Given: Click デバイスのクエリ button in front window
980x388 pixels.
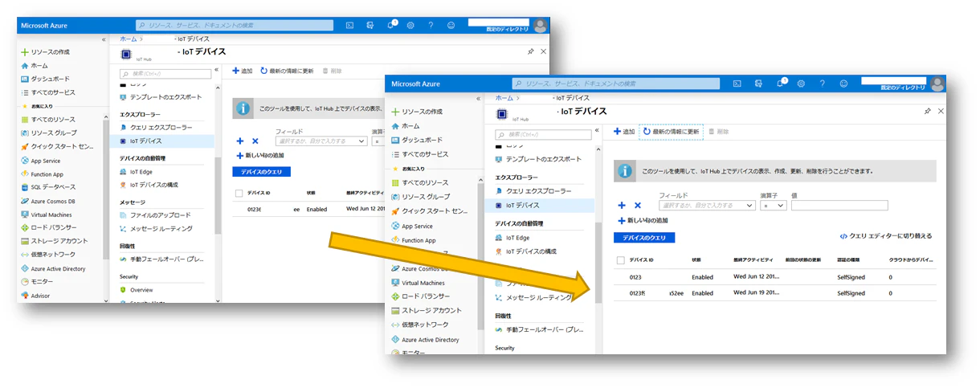Looking at the screenshot, I should pos(644,238).
